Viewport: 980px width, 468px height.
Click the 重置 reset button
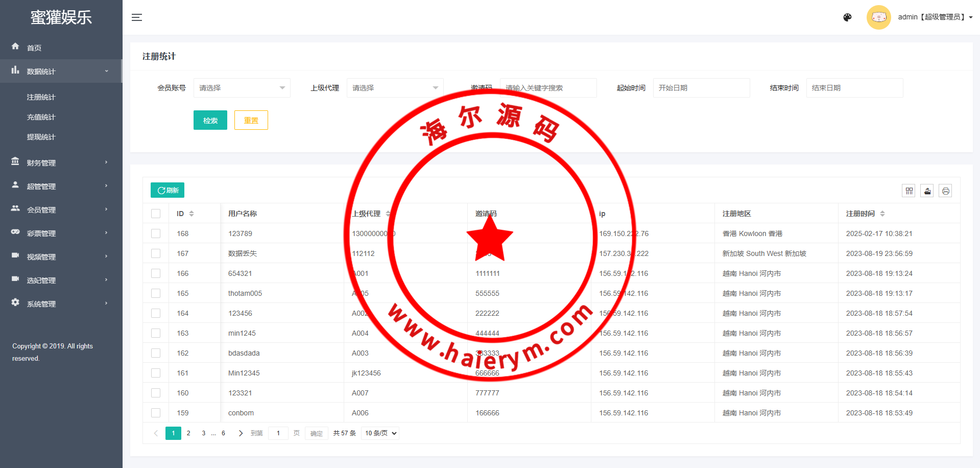251,120
